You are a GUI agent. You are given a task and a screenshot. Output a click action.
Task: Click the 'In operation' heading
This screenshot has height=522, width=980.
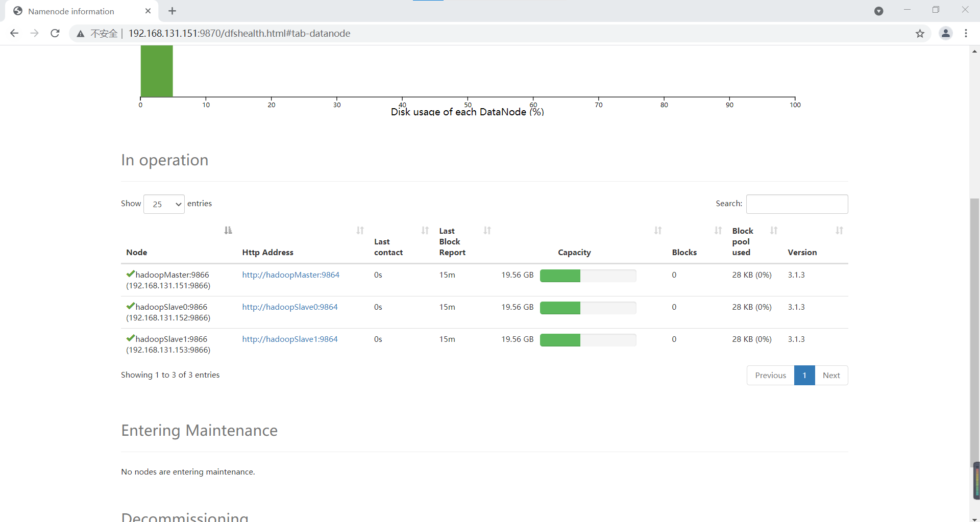click(x=165, y=160)
